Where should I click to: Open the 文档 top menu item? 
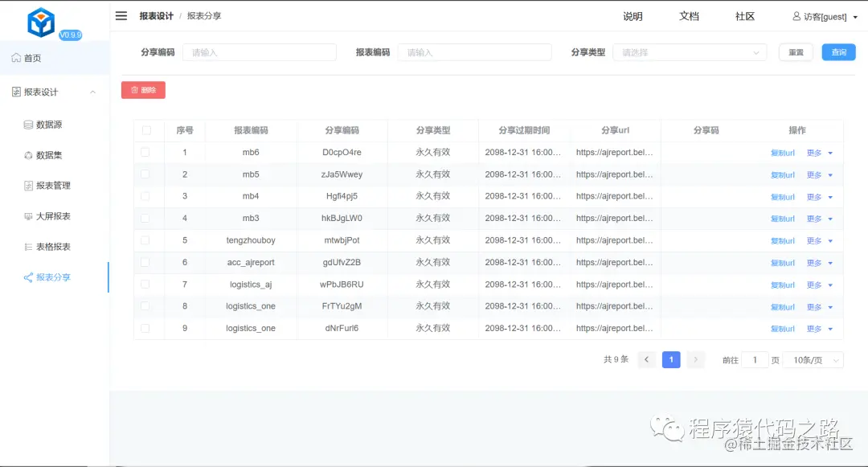click(690, 16)
